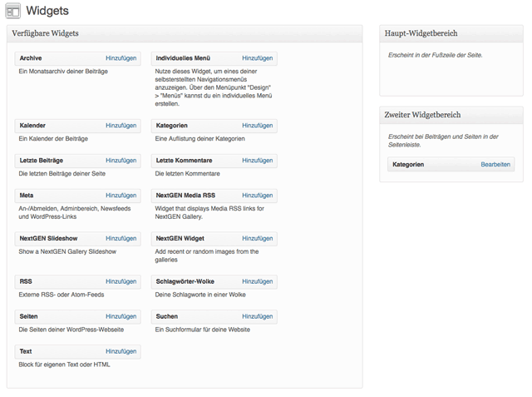Screen dimensions: 532x397
Task: Add the Archive widget via Hinzufügen
Action: (121, 58)
